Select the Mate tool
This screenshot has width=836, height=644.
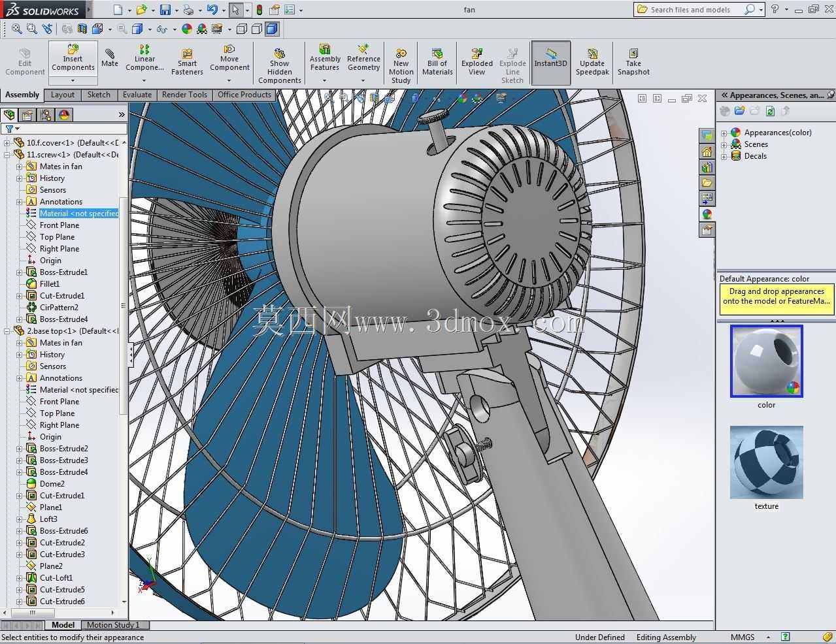110,57
